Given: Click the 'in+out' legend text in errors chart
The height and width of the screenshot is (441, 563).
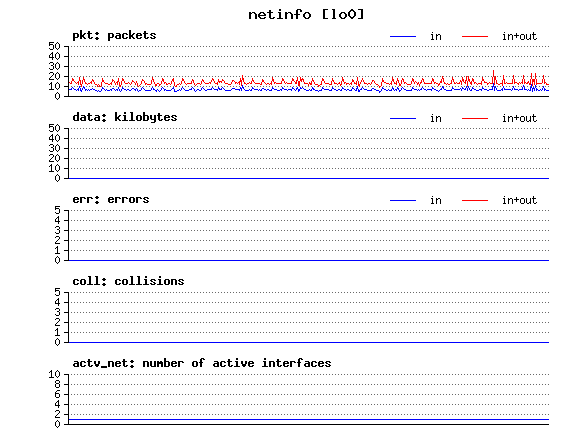Looking at the screenshot, I should [519, 200].
